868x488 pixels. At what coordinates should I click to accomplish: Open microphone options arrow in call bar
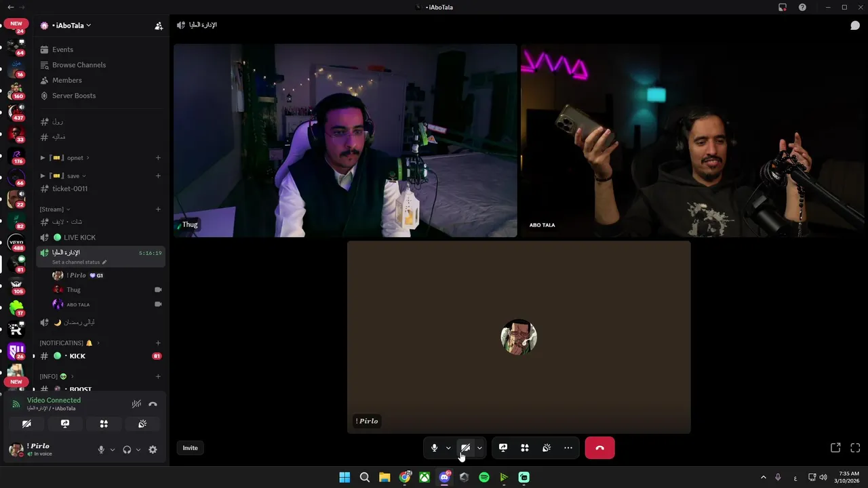tap(448, 448)
